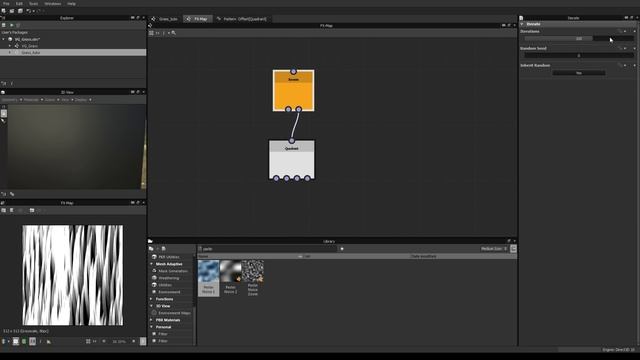Click the star favorites icon beside Library search
The height and width of the screenshot is (360, 640).
click(342, 249)
